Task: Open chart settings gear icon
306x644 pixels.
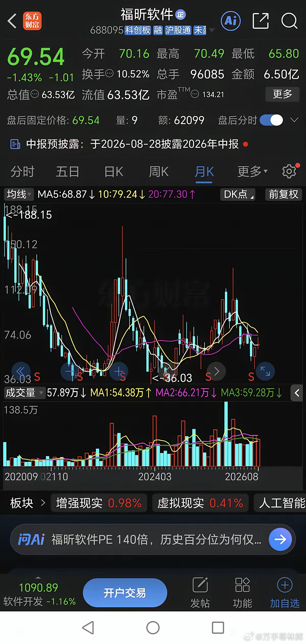Action: (289, 171)
